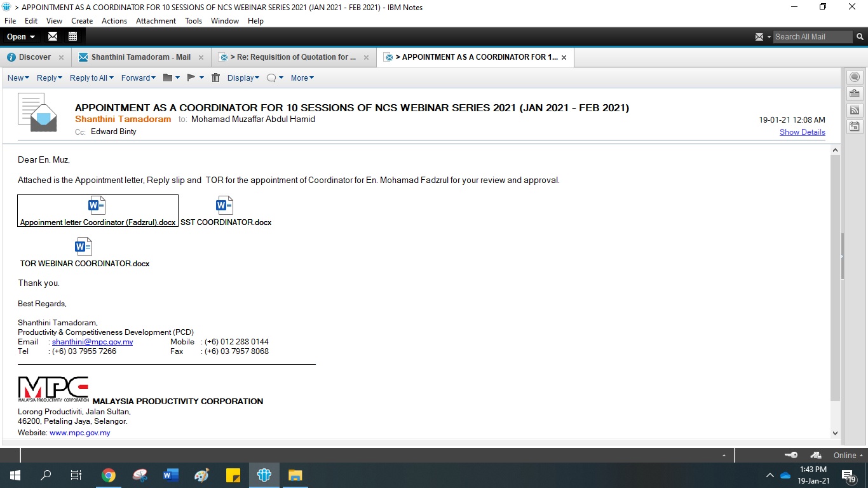
Task: Click the Mail icon beside Open
Action: [53, 36]
